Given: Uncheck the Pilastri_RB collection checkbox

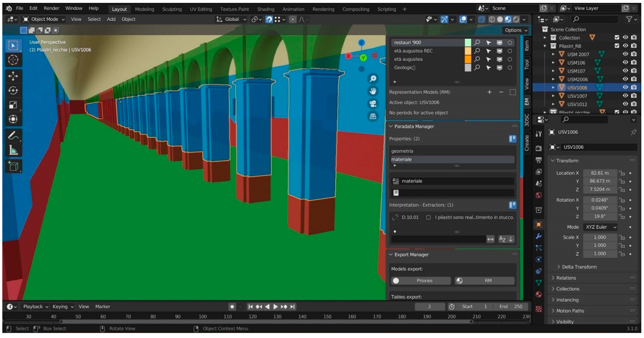Looking at the screenshot, I should coord(617,46).
